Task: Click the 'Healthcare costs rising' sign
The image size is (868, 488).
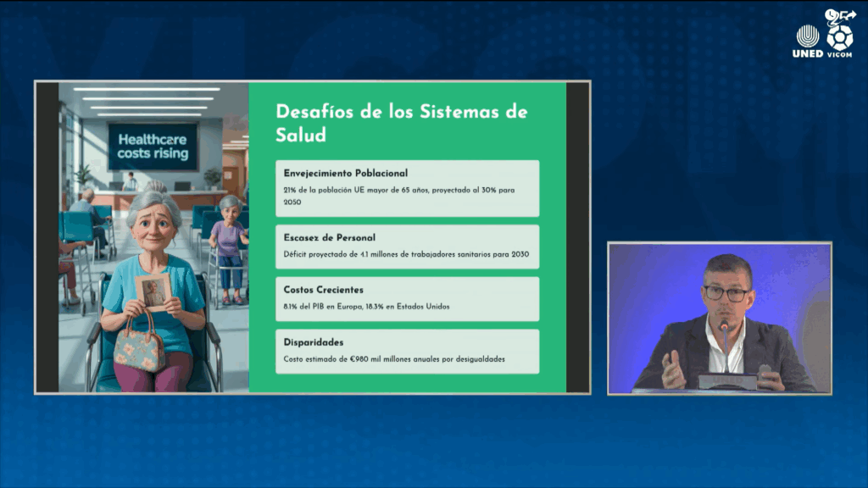Action: 153,147
